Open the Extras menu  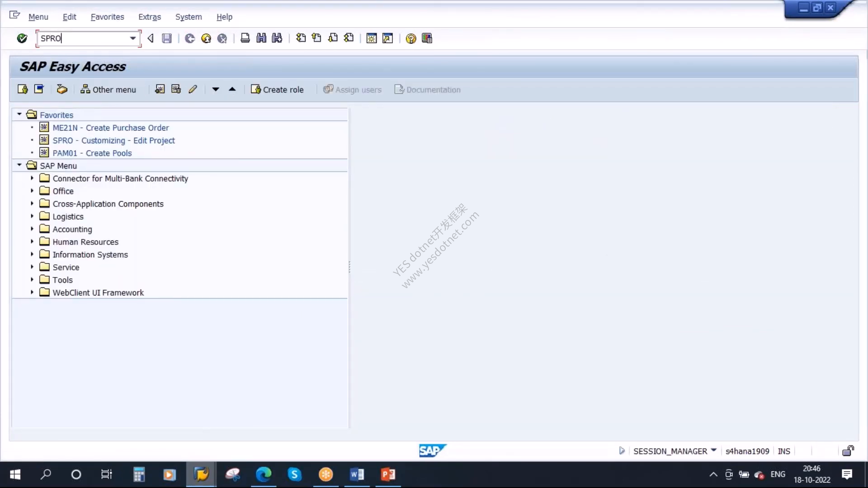(150, 17)
